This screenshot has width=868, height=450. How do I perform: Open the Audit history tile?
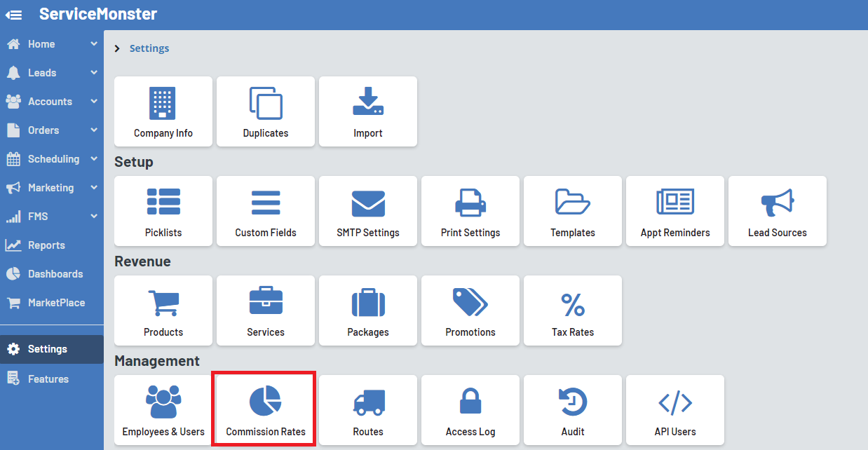pyautogui.click(x=572, y=409)
